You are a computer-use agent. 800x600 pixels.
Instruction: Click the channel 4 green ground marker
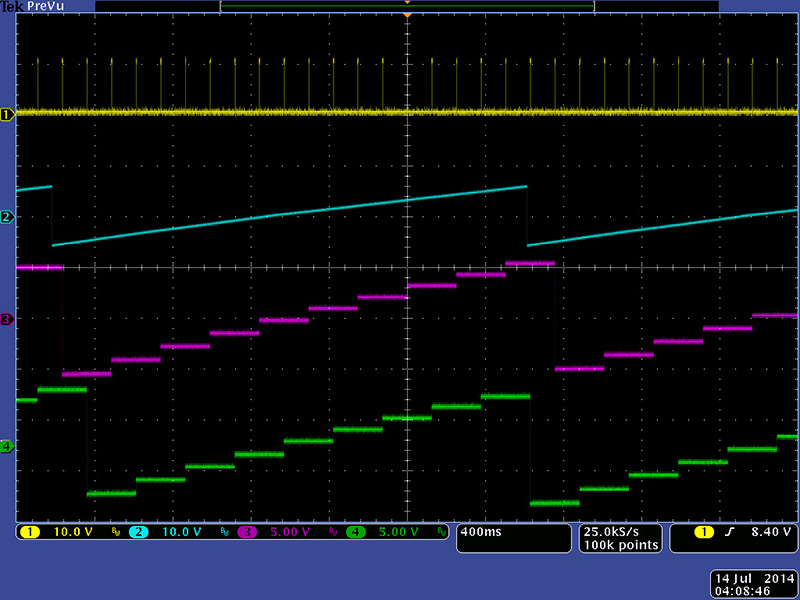pyautogui.click(x=7, y=446)
